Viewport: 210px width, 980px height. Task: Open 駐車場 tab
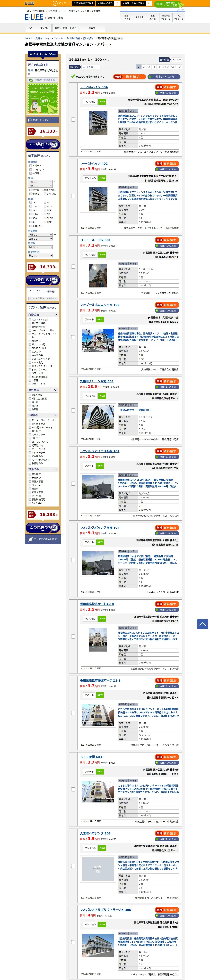tap(92, 28)
